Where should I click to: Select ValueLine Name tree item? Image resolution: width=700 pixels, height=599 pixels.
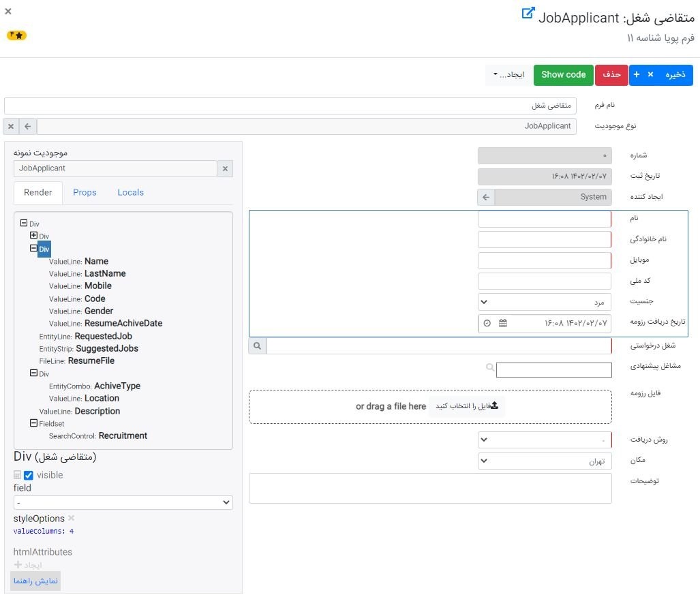(79, 261)
